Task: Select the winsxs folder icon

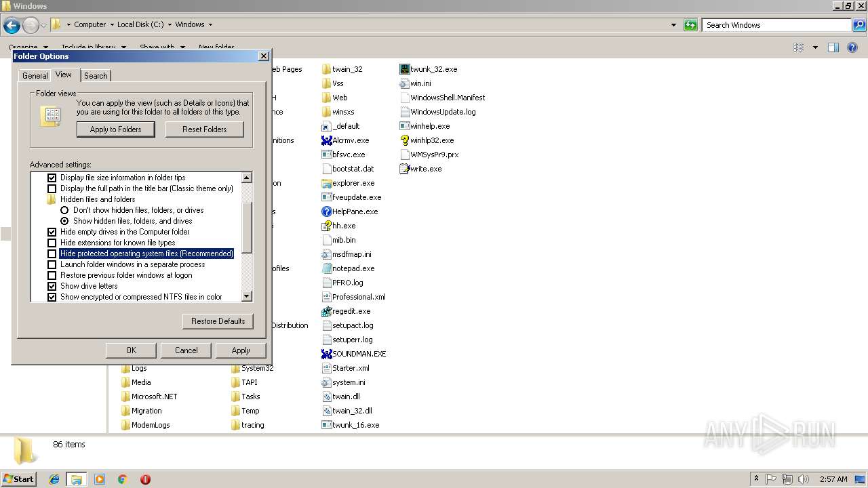Action: [x=327, y=112]
